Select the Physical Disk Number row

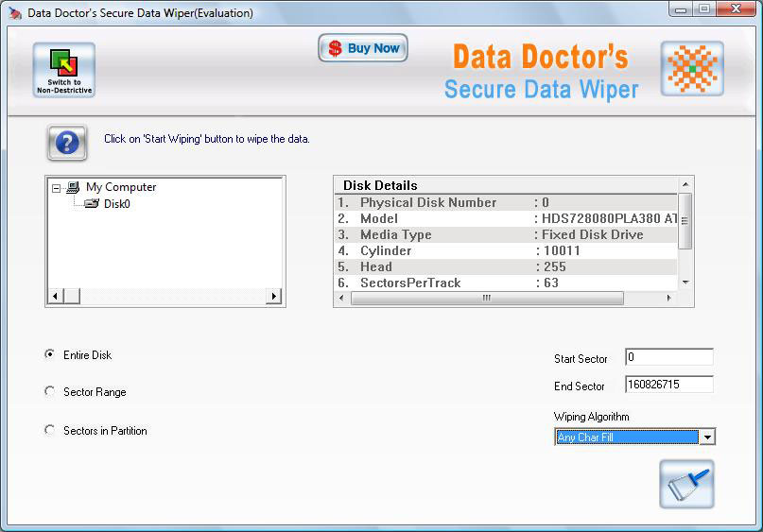(506, 202)
